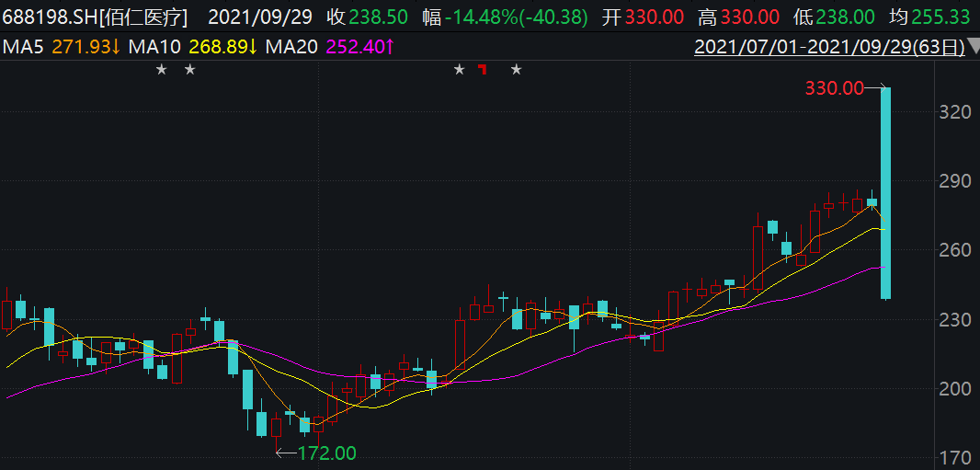This screenshot has width=980, height=470.
Task: Click the leftmost star event marker
Action: click(162, 69)
